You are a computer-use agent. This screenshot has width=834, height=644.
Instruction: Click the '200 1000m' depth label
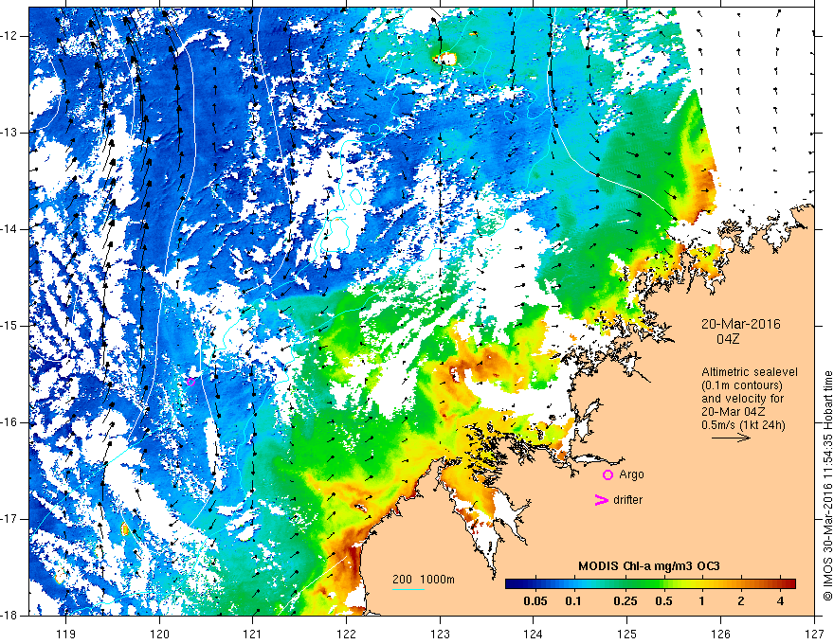(424, 580)
